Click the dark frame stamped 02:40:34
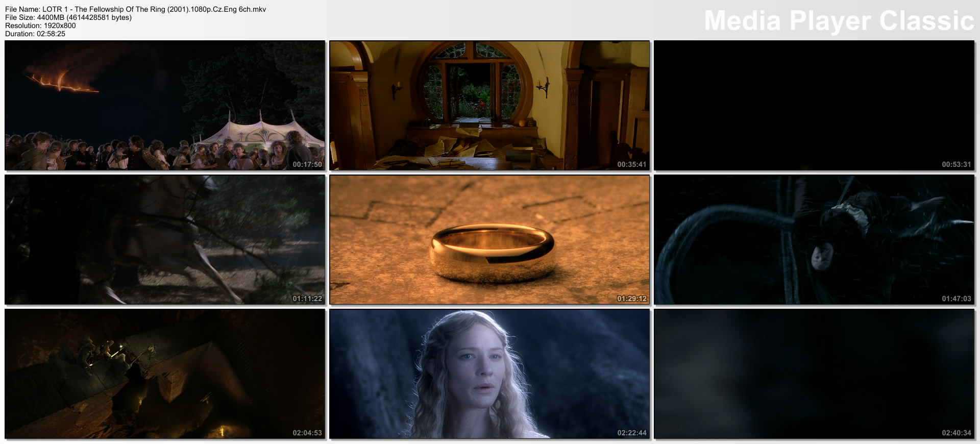The image size is (980, 444). (x=814, y=374)
